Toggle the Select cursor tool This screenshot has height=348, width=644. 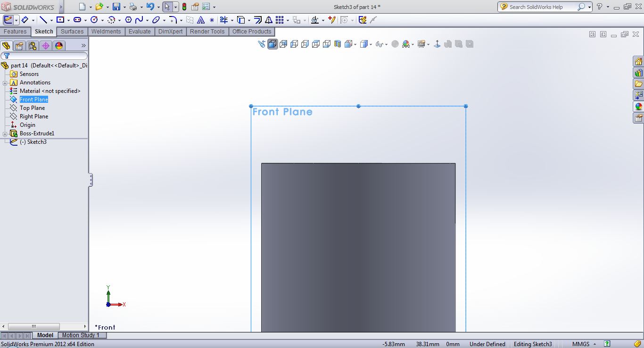pyautogui.click(x=167, y=7)
